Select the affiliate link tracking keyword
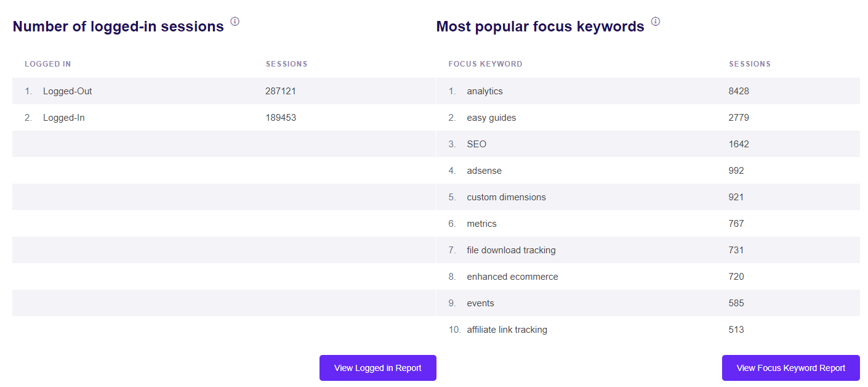 (507, 330)
